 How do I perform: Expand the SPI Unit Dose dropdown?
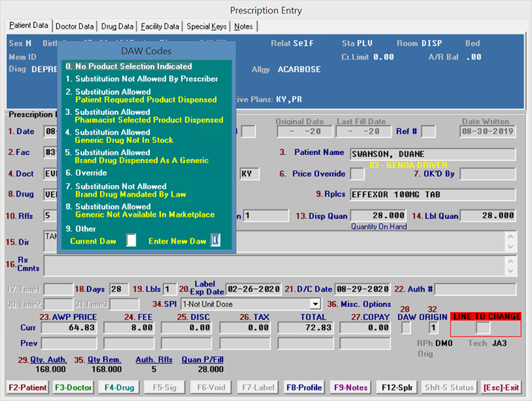pyautogui.click(x=315, y=304)
